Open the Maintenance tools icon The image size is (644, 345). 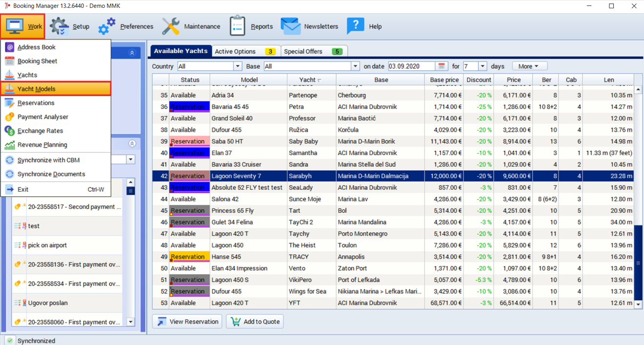tap(171, 26)
